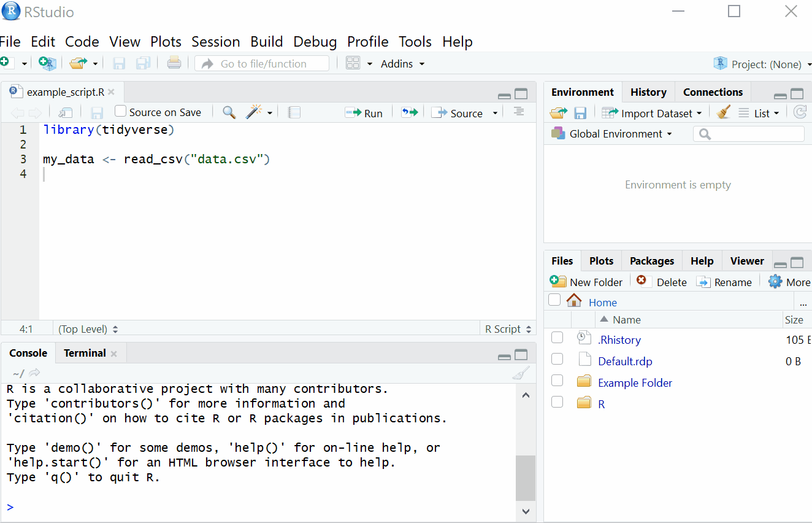Click the console vertical scrollbar thumb
Viewport: 812px width, 523px height.
coord(525,478)
